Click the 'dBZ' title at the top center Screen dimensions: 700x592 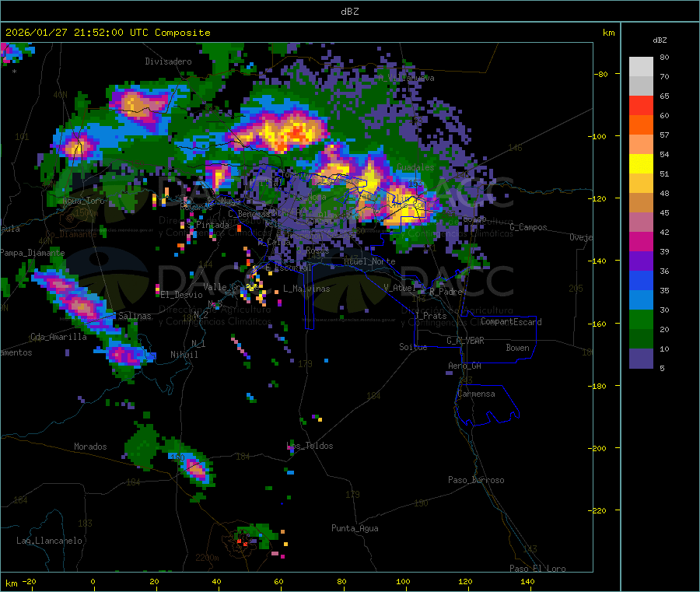[349, 12]
